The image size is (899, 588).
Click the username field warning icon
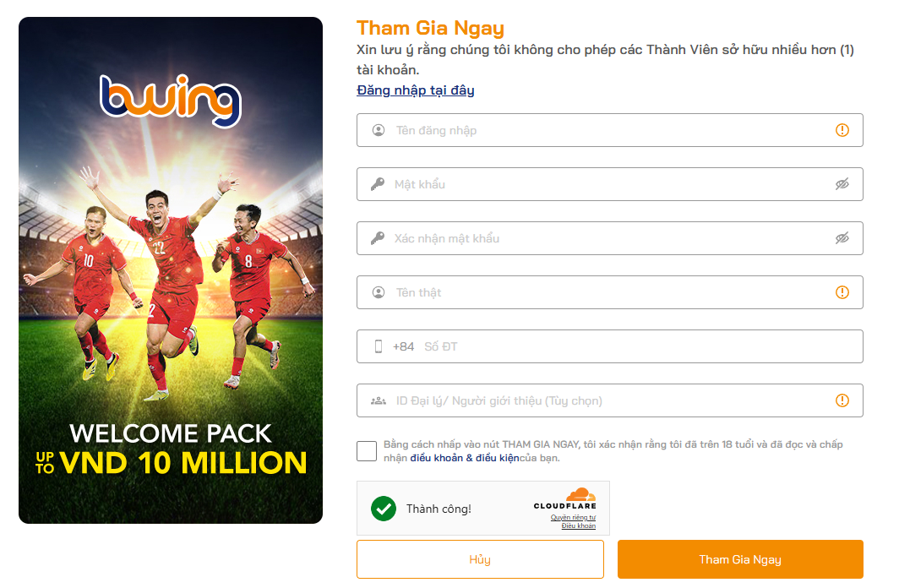point(842,130)
